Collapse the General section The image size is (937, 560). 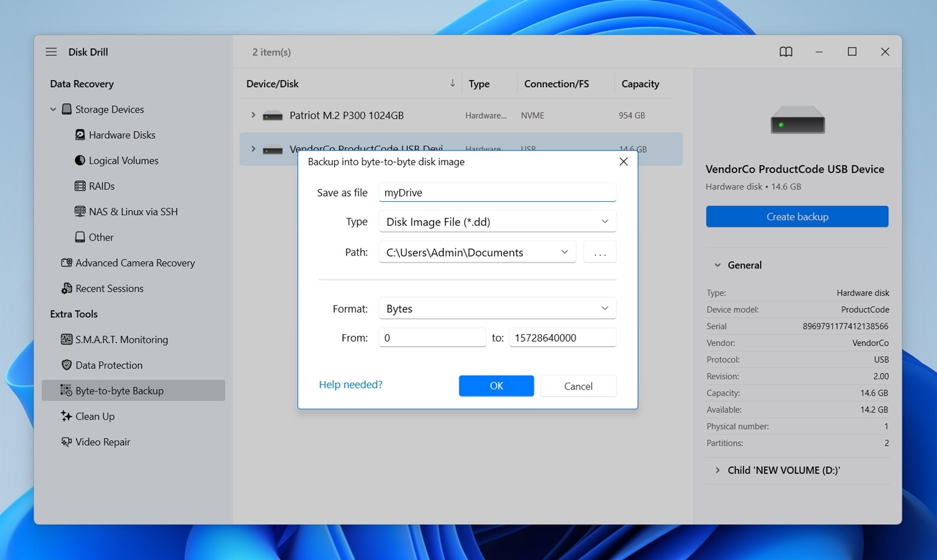pos(718,265)
